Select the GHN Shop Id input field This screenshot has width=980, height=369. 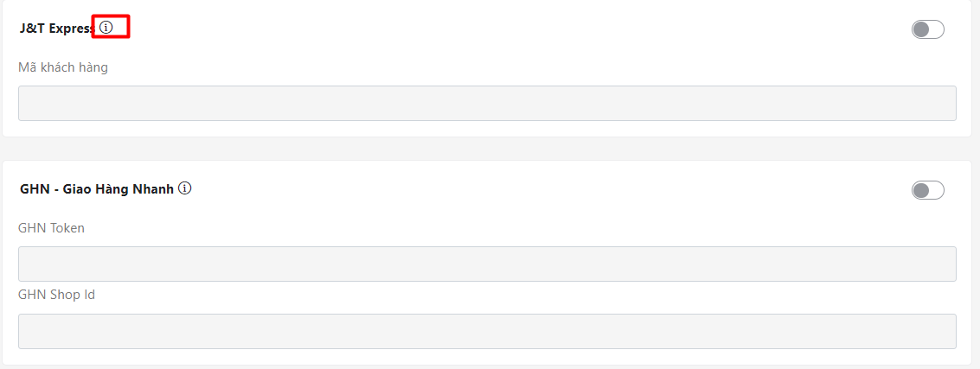487,331
